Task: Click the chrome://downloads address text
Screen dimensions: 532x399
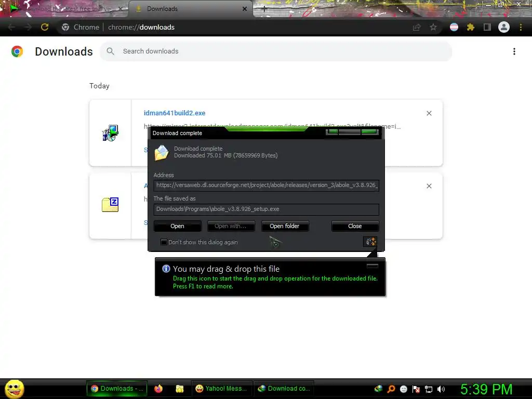Action: (x=141, y=27)
